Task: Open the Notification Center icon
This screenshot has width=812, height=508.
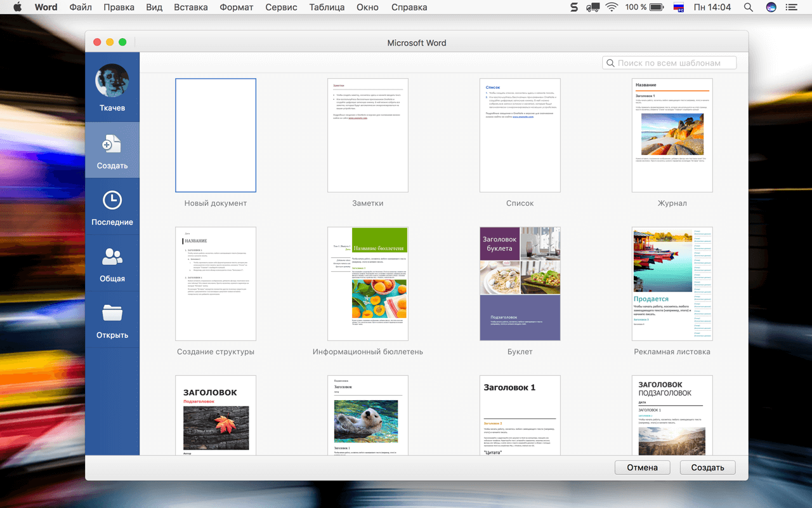Action: tap(791, 8)
